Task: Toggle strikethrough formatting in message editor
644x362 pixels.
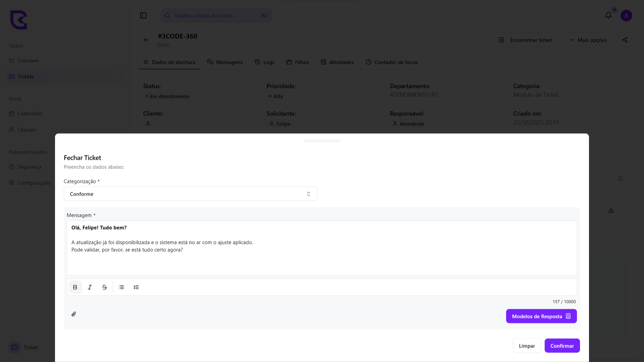Action: point(104,287)
